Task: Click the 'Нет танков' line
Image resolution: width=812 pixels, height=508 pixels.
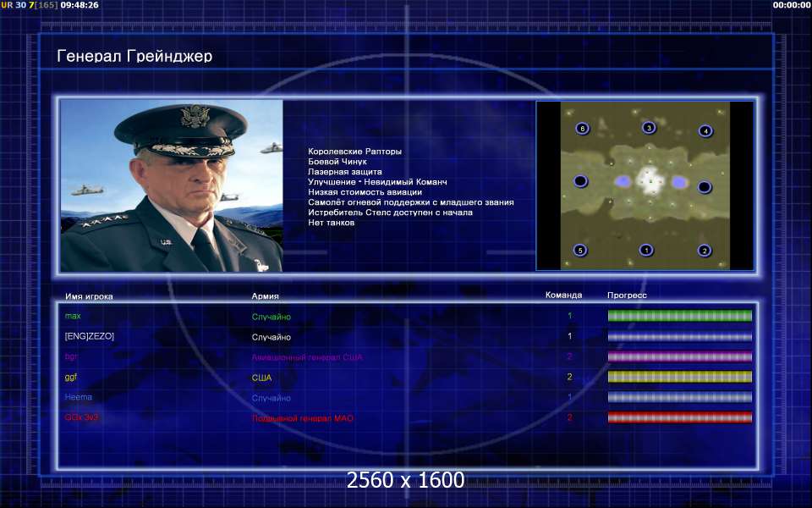Action: (x=331, y=223)
